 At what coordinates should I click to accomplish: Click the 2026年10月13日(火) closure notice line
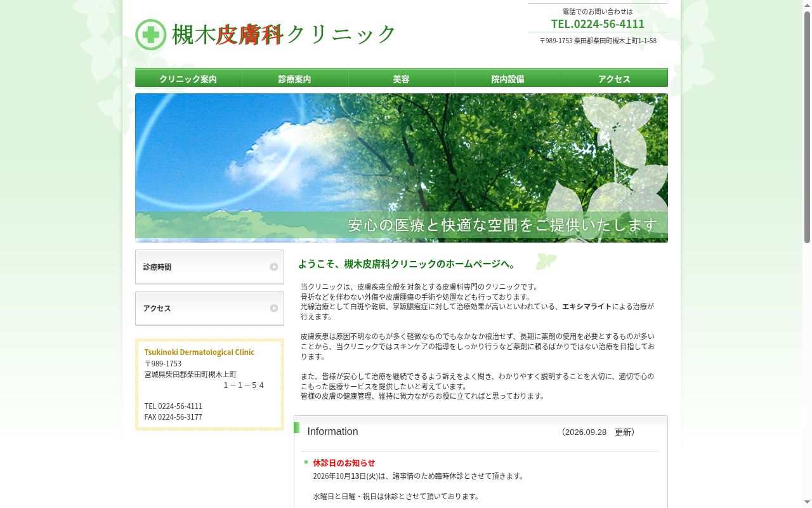419,476
